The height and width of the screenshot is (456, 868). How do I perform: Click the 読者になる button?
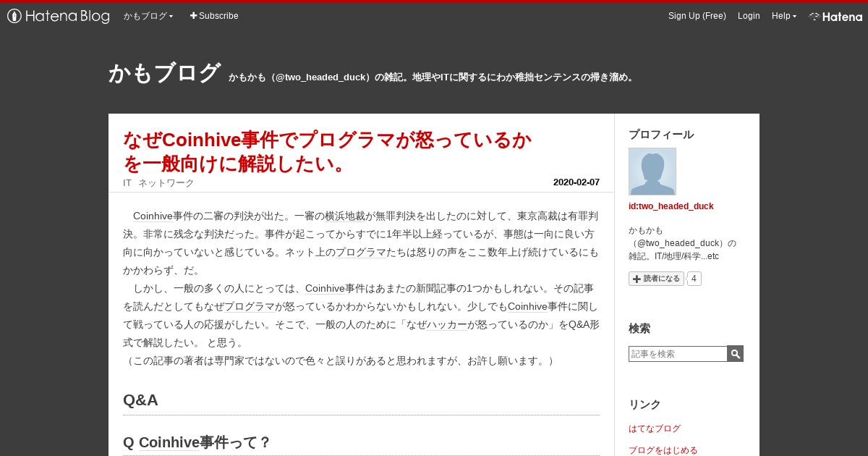click(x=656, y=279)
